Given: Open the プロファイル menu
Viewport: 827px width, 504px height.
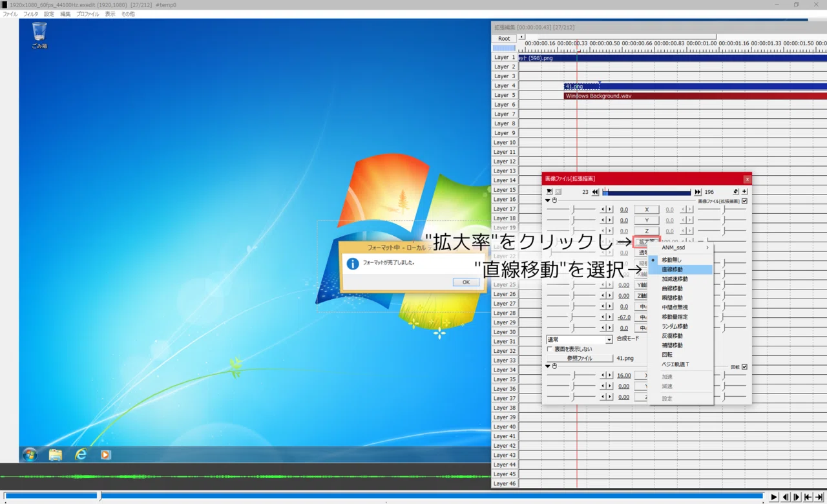Looking at the screenshot, I should [x=88, y=14].
